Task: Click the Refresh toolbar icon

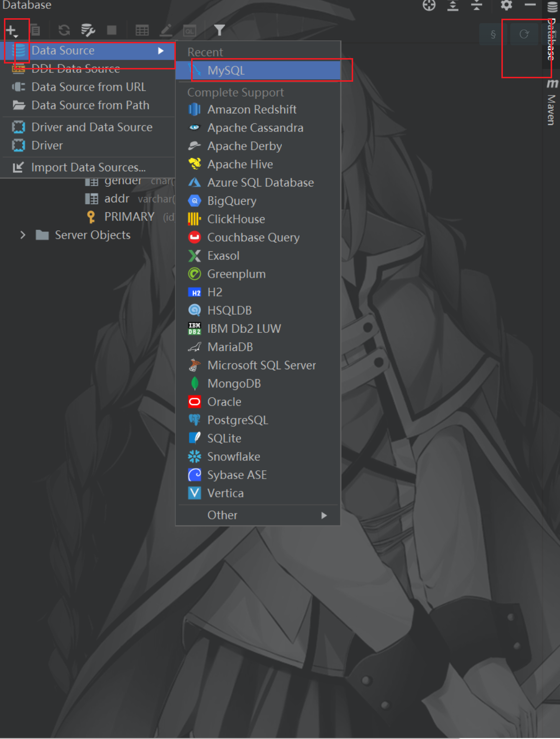Action: click(64, 31)
